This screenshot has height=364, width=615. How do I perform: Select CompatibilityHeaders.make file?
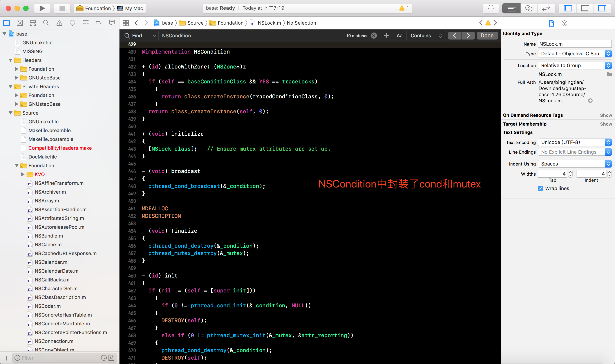tap(60, 148)
